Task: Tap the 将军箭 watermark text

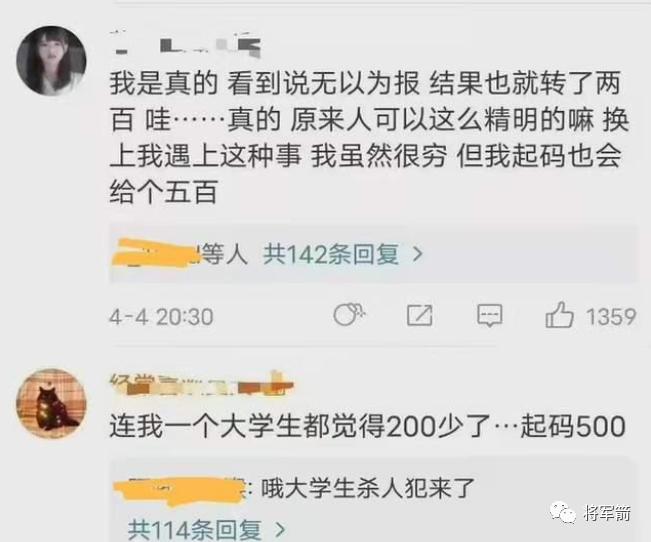Action: 607,513
